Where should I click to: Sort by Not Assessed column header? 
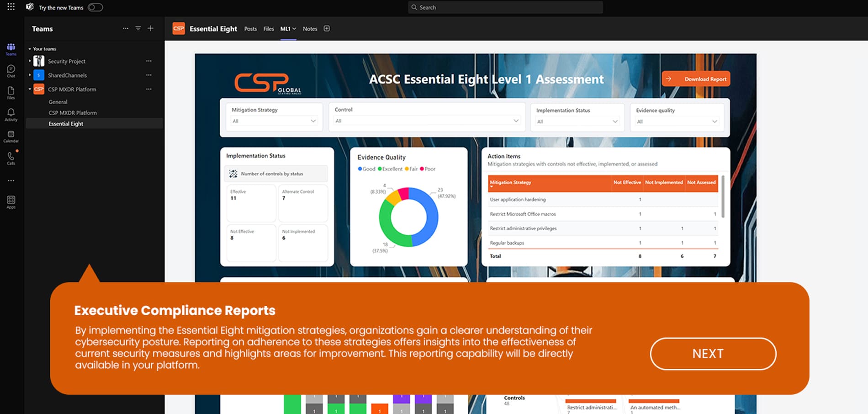701,182
